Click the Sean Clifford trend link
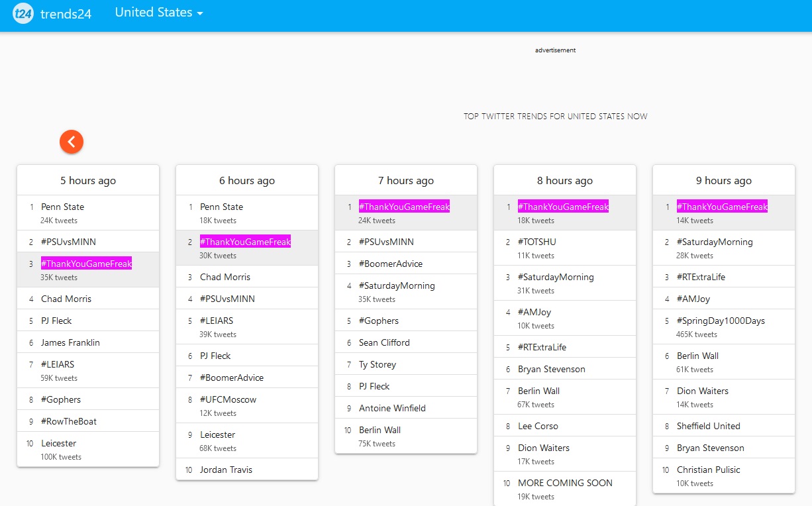Screen dimensions: 812x506 pyautogui.click(x=384, y=342)
